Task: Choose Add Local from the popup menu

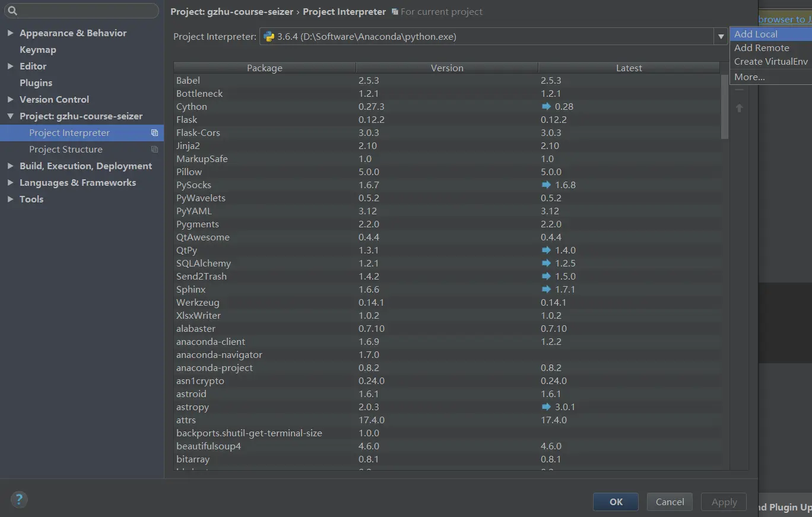Action: pos(771,34)
